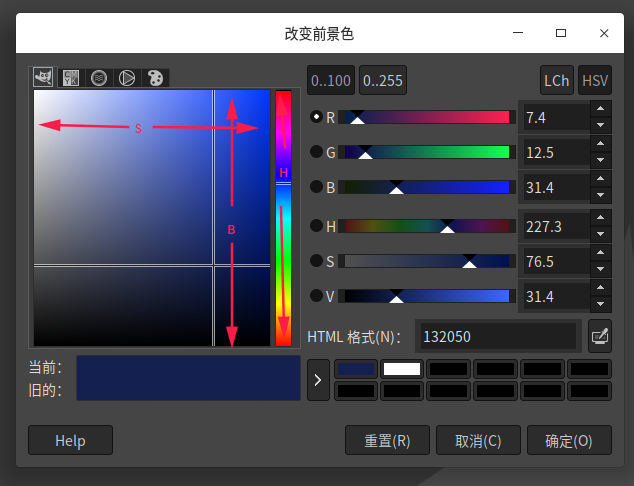Viewport: 634px width, 486px height.
Task: Select the S channel radio button
Action: (x=316, y=260)
